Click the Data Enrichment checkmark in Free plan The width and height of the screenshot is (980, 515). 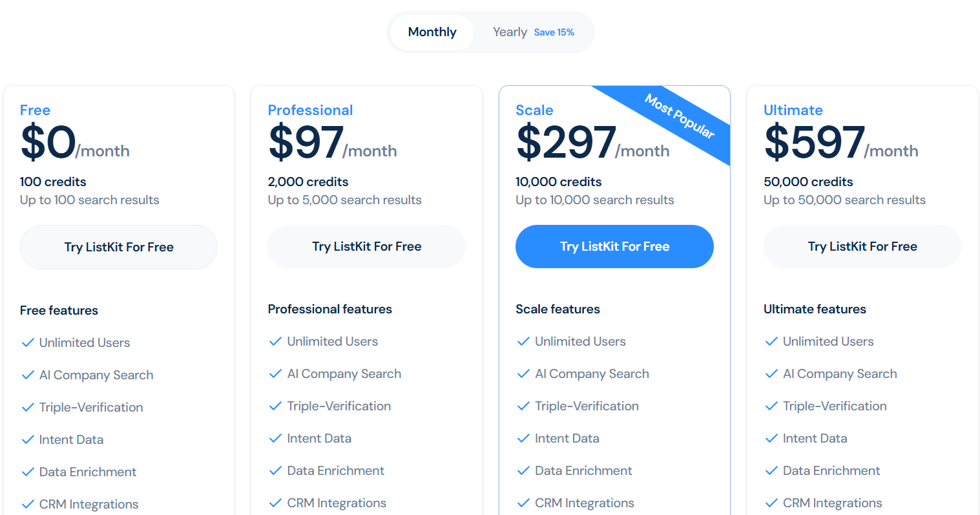click(x=28, y=472)
